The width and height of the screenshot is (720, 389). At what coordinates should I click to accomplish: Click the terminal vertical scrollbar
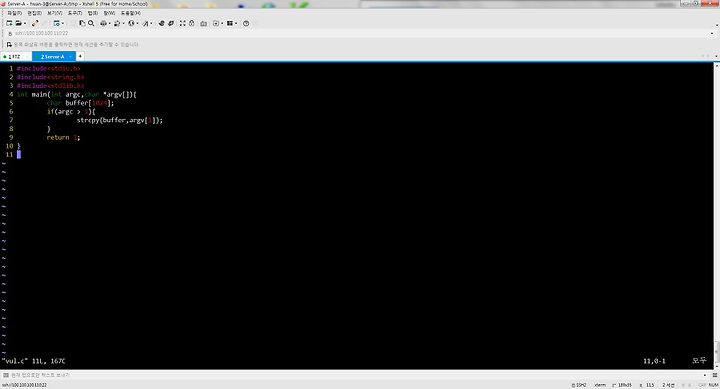716,215
